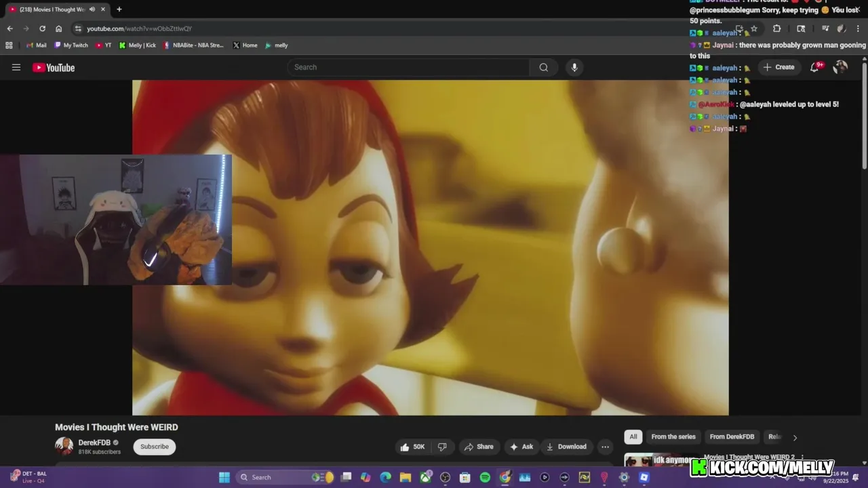Open the YouTube account avatar menu

point(840,67)
